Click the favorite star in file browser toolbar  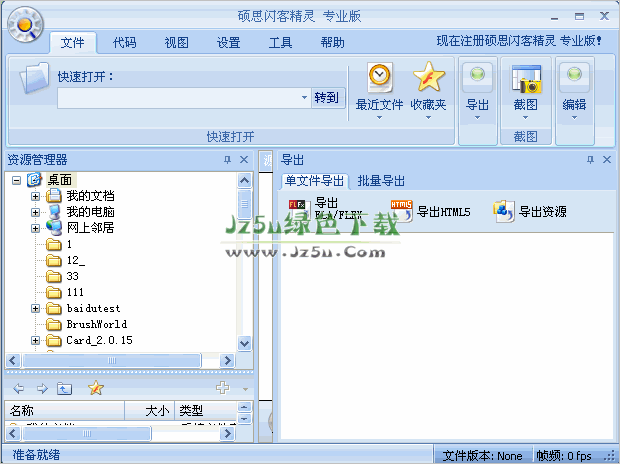click(96, 388)
